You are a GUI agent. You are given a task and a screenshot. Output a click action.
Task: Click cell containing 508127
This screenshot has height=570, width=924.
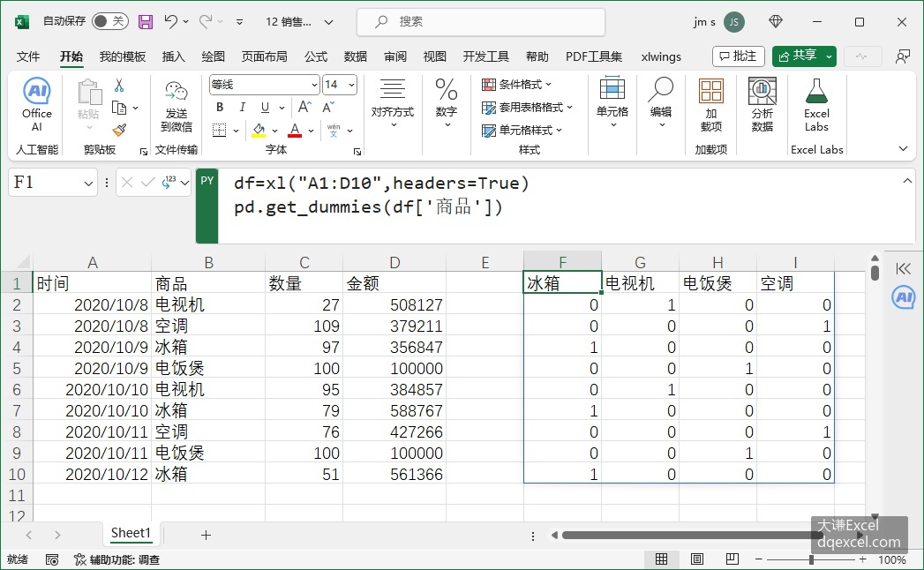coord(394,304)
